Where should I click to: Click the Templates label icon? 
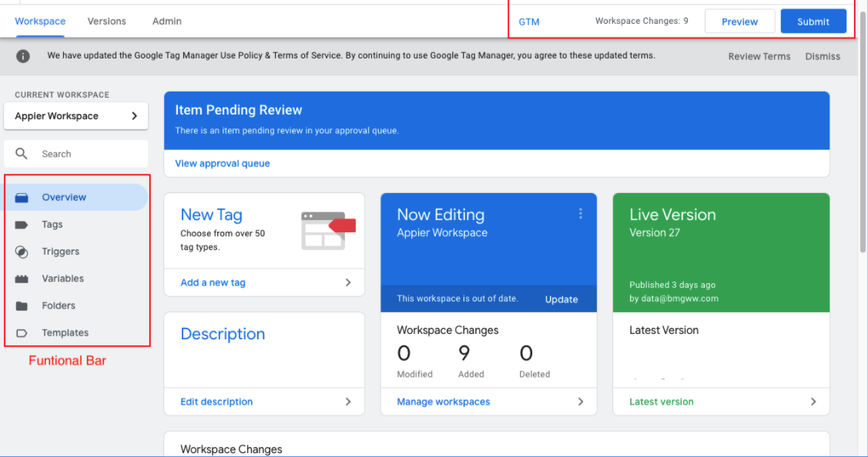tap(22, 333)
